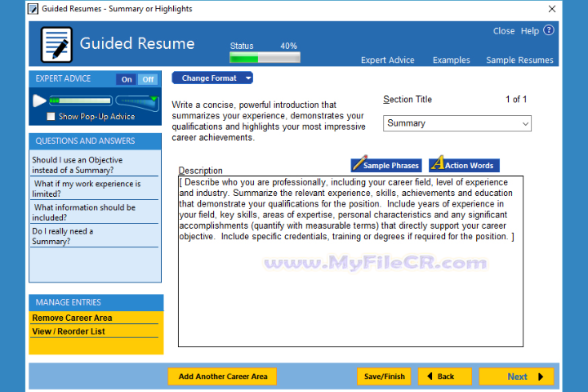Image resolution: width=588 pixels, height=392 pixels.
Task: Click the Close link in header
Action: (x=504, y=31)
